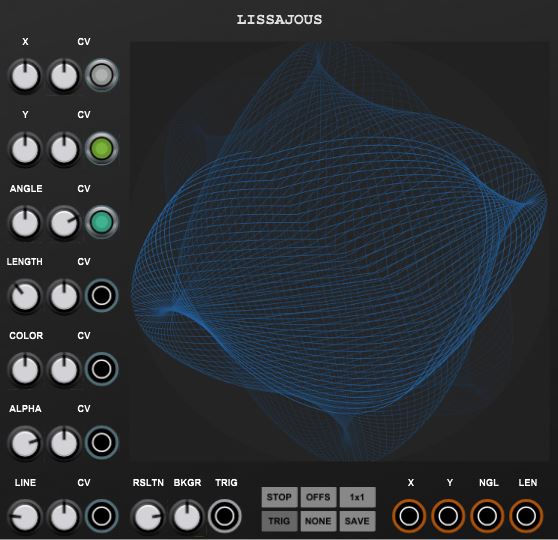Click the ALPHA CV input jack
The image size is (558, 540).
102,442
